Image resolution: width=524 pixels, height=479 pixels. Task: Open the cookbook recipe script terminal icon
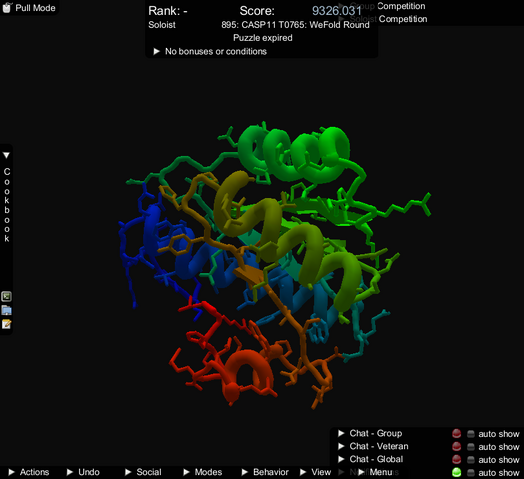(x=6, y=296)
